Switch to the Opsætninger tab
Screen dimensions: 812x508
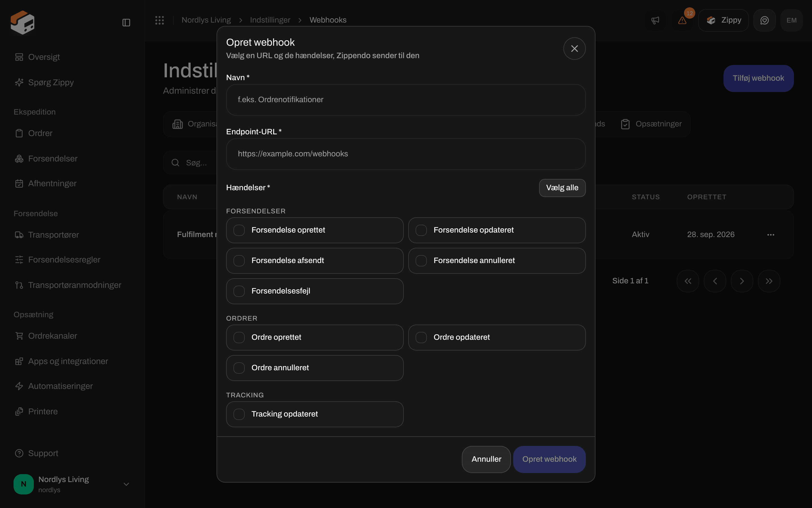[651, 124]
